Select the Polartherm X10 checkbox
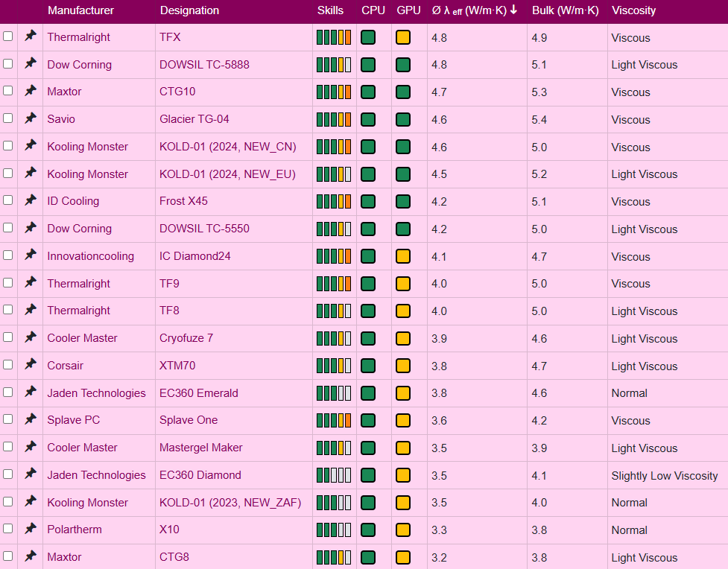 click(8, 529)
